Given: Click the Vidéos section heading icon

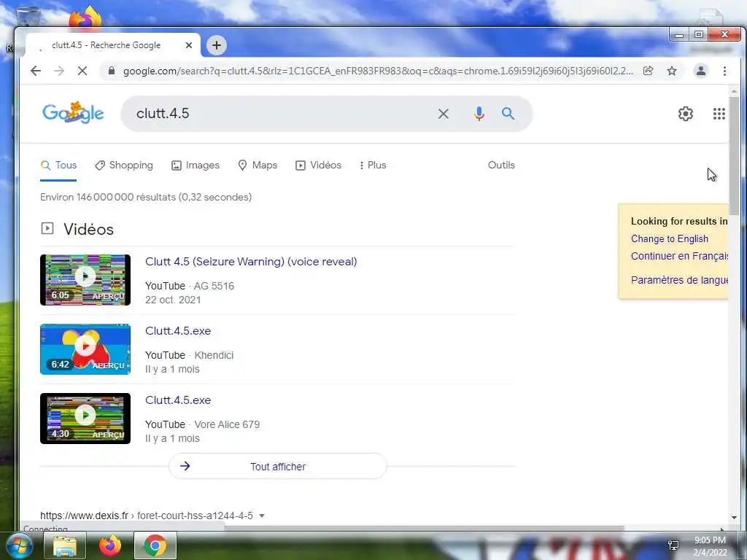Looking at the screenshot, I should 47,228.
